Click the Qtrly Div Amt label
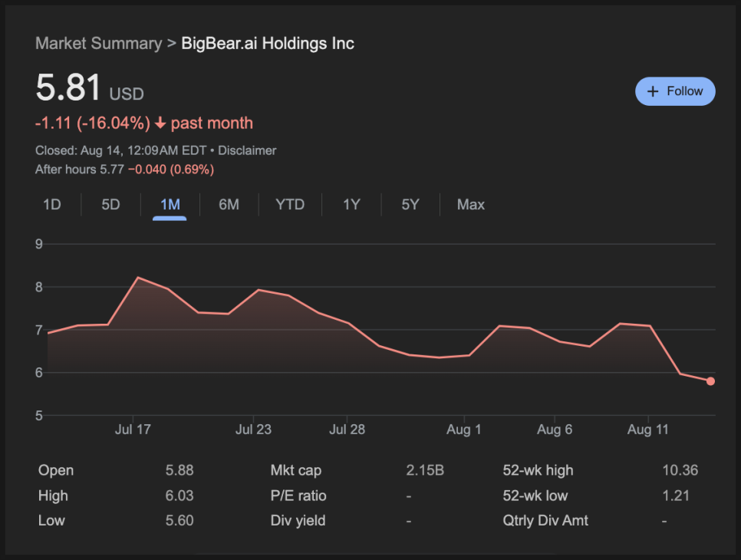This screenshot has width=741, height=560. coord(545,521)
